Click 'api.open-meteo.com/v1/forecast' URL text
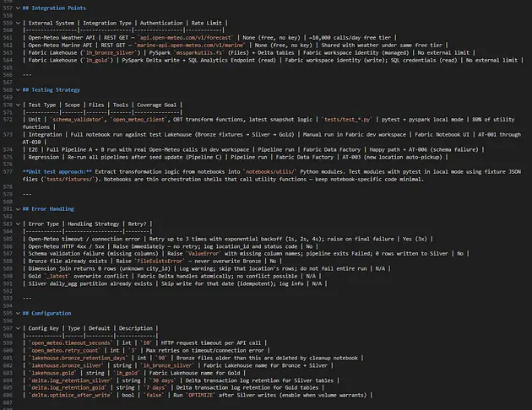 [x=185, y=38]
